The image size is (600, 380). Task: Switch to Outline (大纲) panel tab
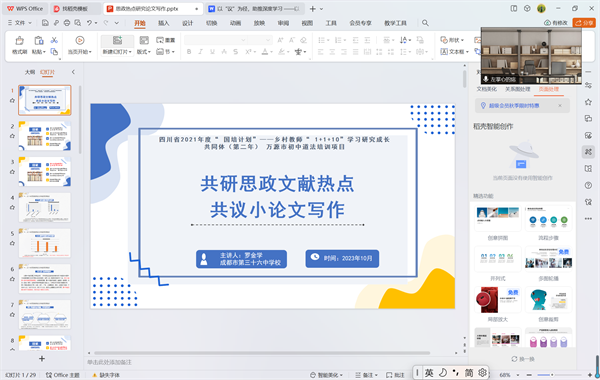tap(30, 72)
